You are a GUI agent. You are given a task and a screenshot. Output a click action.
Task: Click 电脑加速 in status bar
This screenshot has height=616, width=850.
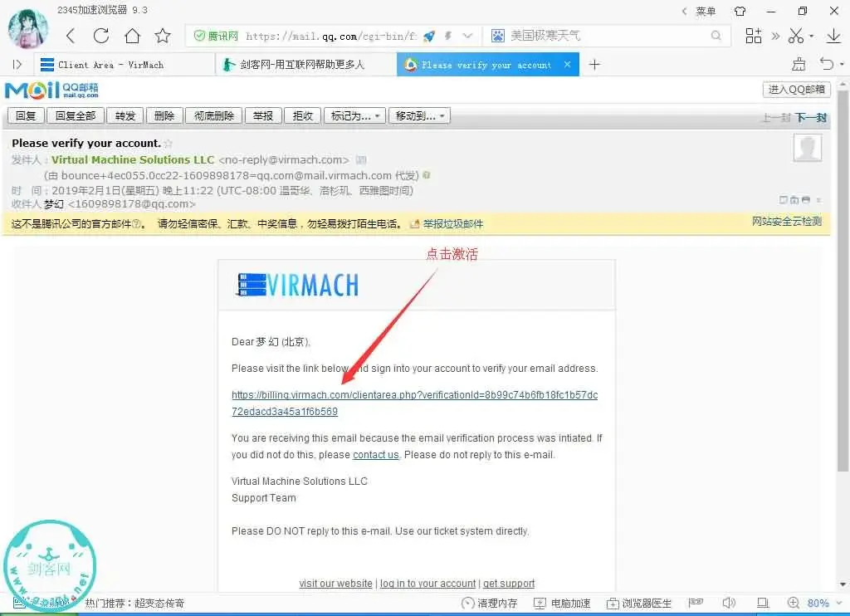562,603
